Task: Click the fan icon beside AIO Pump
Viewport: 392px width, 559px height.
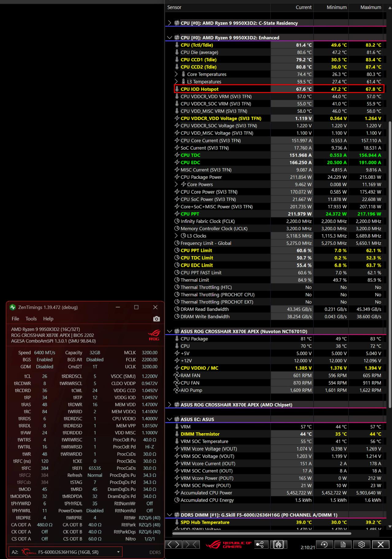Action: pyautogui.click(x=177, y=390)
